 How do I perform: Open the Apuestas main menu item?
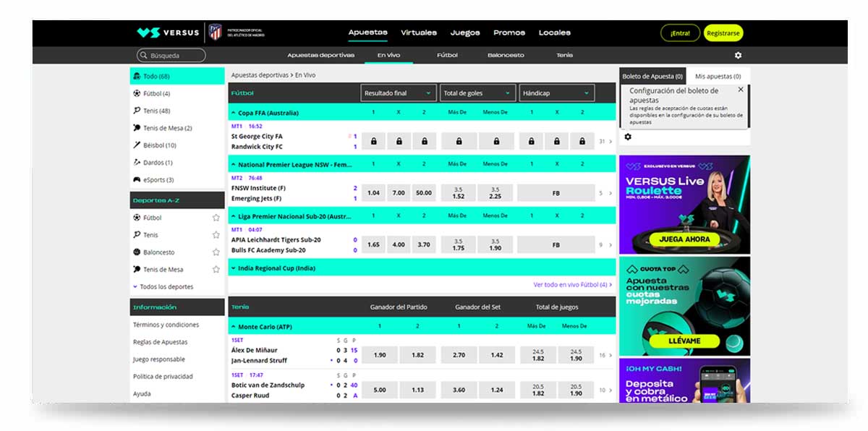point(367,33)
